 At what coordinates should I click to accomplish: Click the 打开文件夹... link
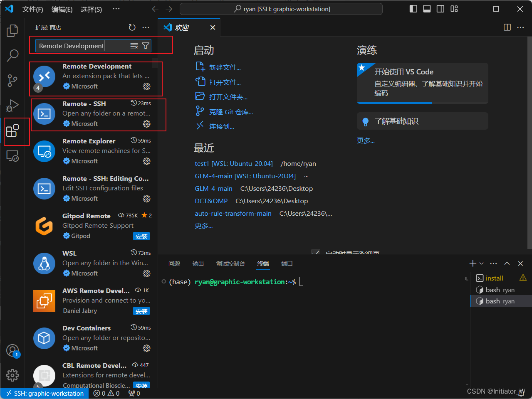[x=228, y=97]
